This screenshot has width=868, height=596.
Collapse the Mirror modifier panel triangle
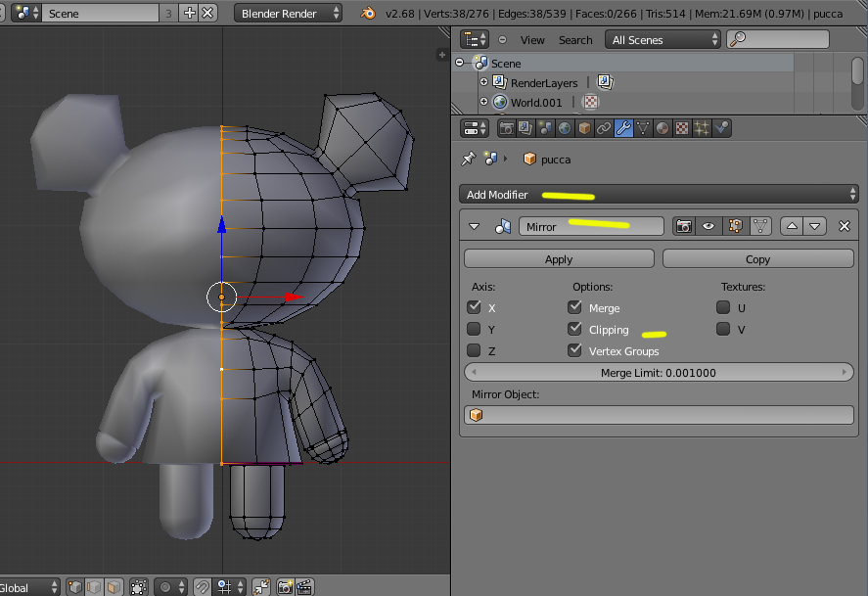[x=475, y=226]
